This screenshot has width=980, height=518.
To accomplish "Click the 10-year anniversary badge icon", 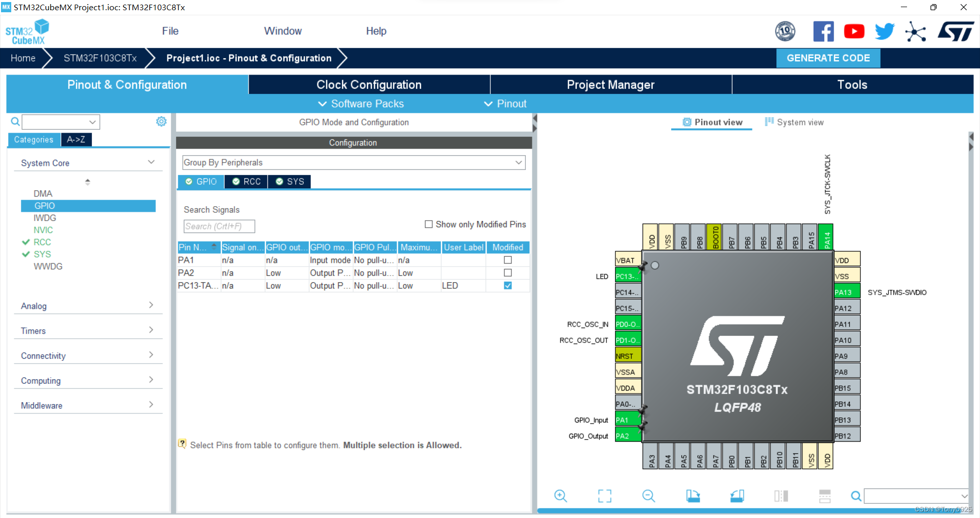I will [785, 32].
